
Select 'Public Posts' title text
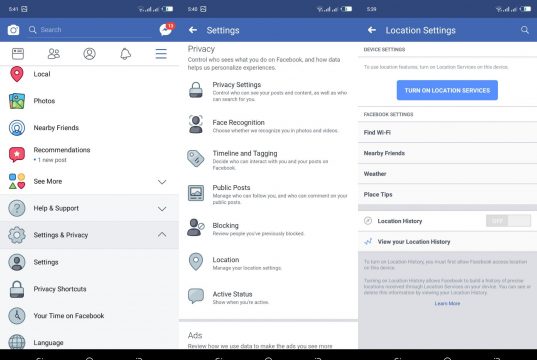pos(231,188)
